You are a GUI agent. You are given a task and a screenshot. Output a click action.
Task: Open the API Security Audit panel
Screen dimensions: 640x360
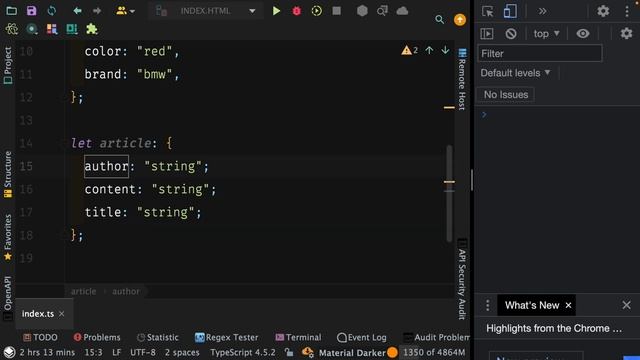[x=462, y=280]
